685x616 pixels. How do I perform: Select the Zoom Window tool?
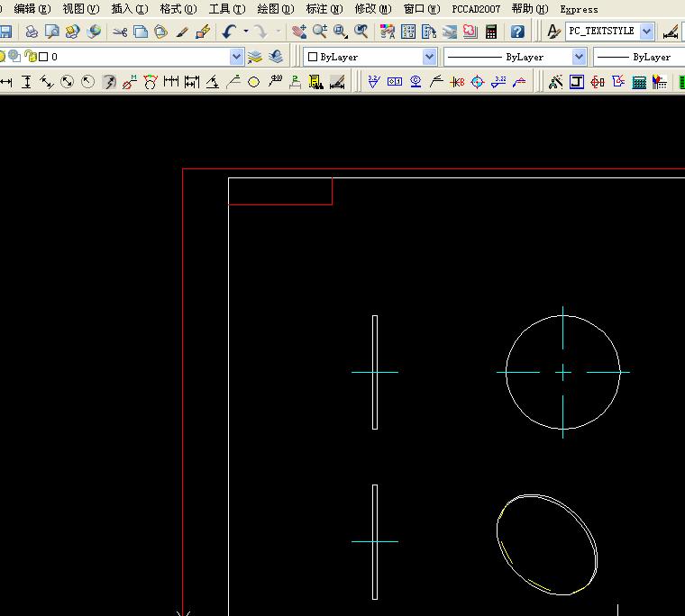click(x=341, y=32)
